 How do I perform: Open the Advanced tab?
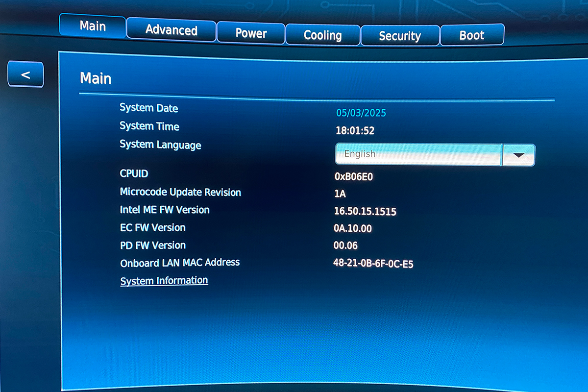tap(171, 30)
